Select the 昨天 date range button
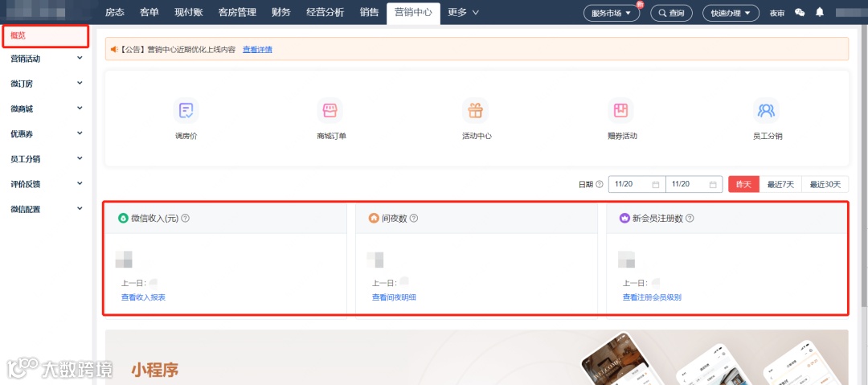Screen dimensions: 868x385 743,185
